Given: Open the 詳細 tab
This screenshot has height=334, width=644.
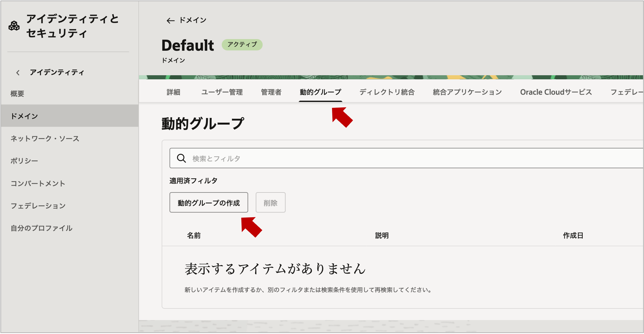Looking at the screenshot, I should (x=173, y=92).
